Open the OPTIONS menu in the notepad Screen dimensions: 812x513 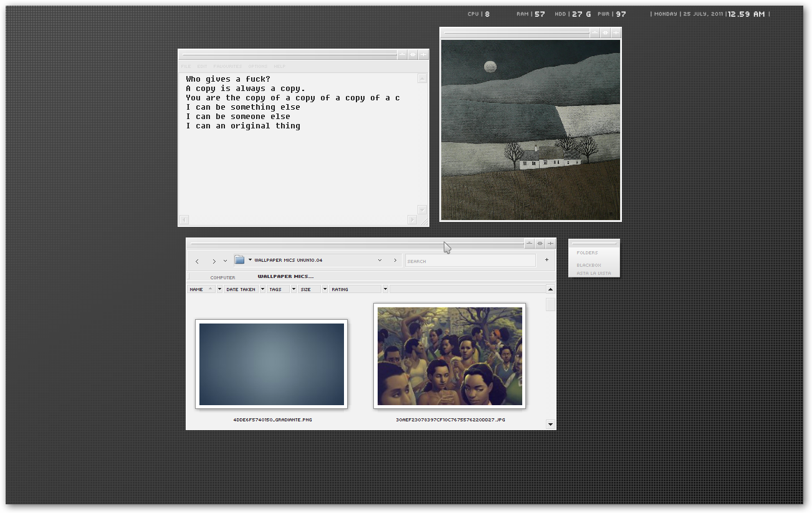pos(258,66)
